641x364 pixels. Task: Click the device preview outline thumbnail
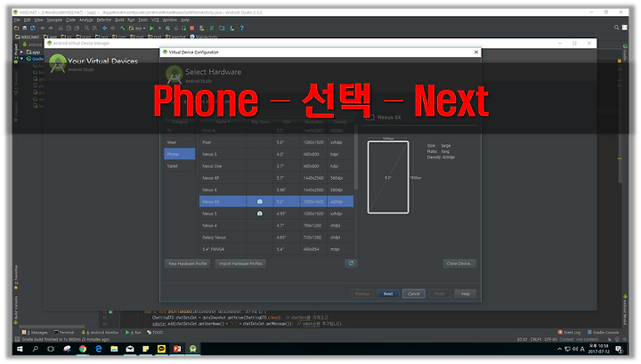388,177
